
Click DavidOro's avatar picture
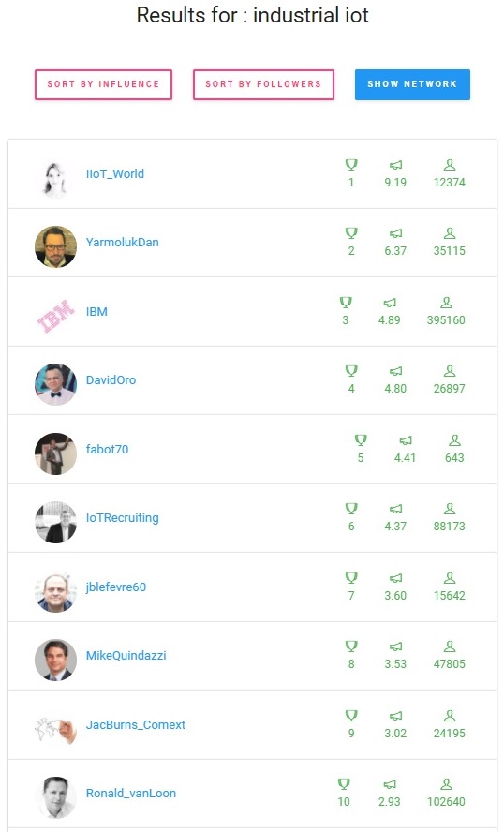click(55, 384)
